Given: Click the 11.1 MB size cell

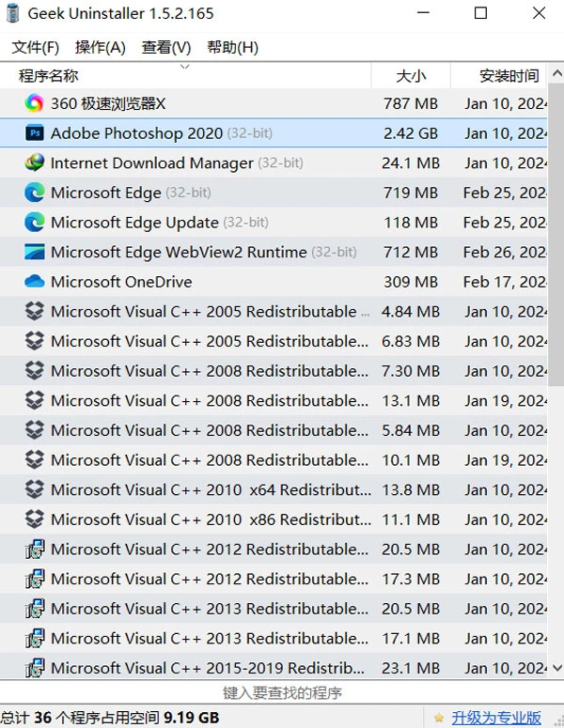Looking at the screenshot, I should [411, 519].
